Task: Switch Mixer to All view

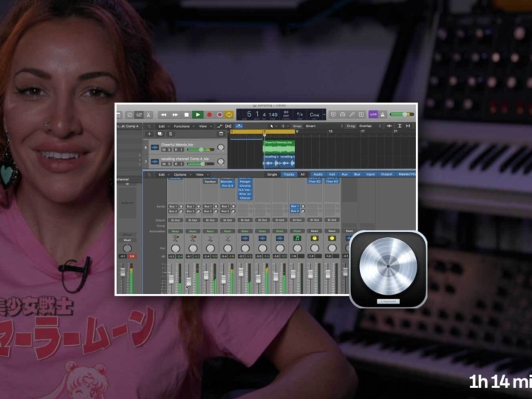Action: pos(302,174)
